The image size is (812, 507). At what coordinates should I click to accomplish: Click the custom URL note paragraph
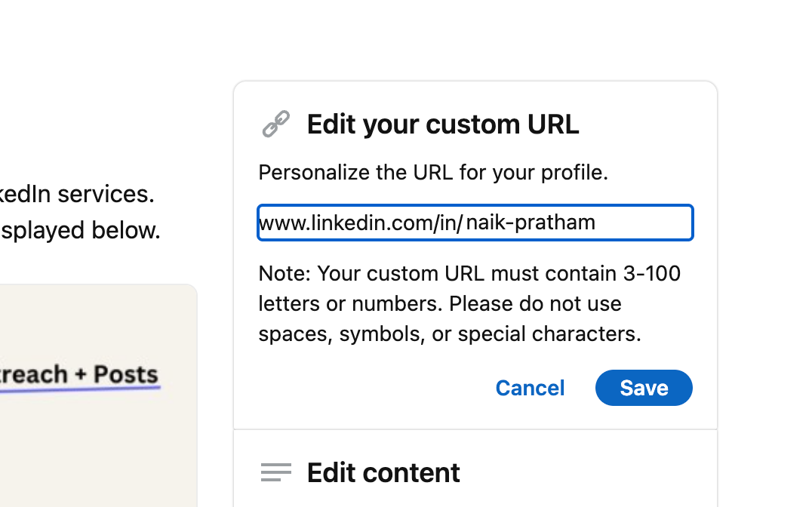click(469, 303)
